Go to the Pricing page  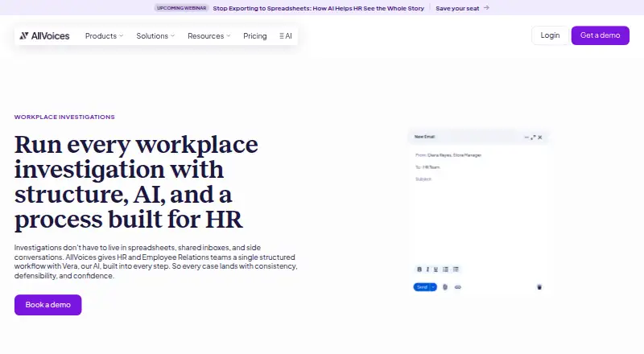[255, 36]
